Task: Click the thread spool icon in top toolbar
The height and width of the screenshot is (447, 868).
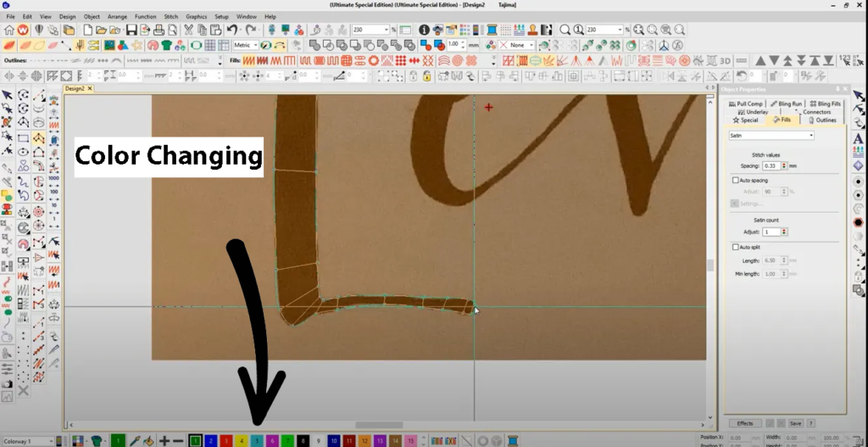Action: pyautogui.click(x=492, y=30)
